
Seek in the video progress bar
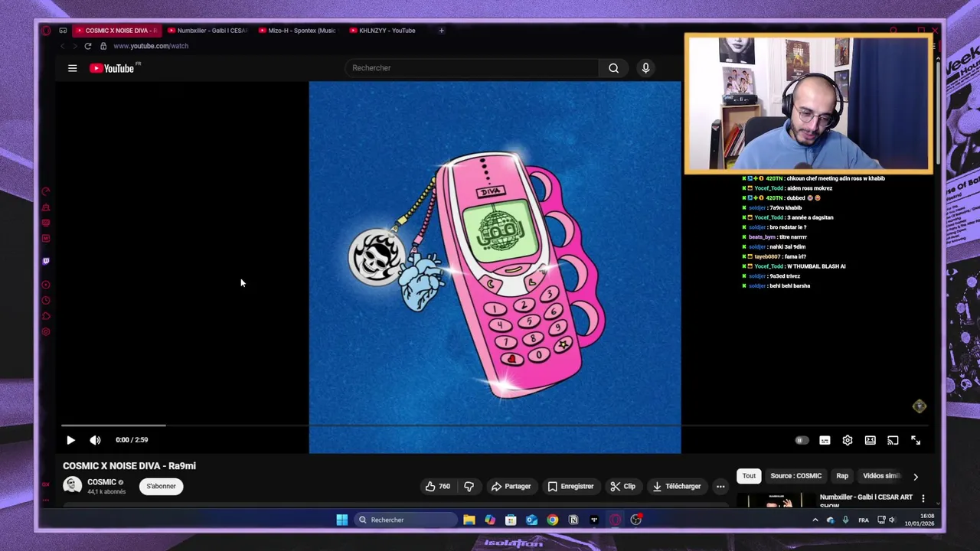point(495,425)
